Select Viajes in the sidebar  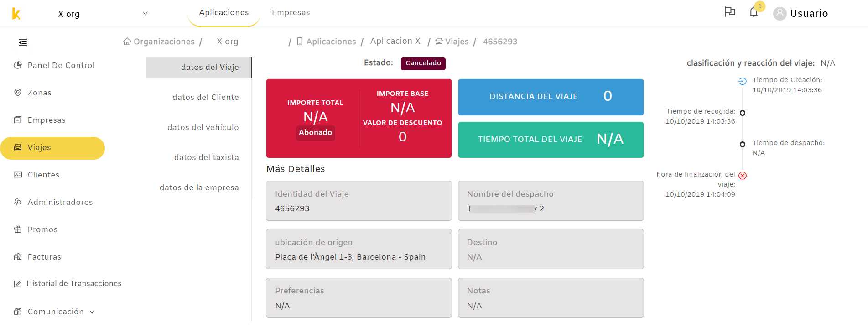tap(52, 148)
